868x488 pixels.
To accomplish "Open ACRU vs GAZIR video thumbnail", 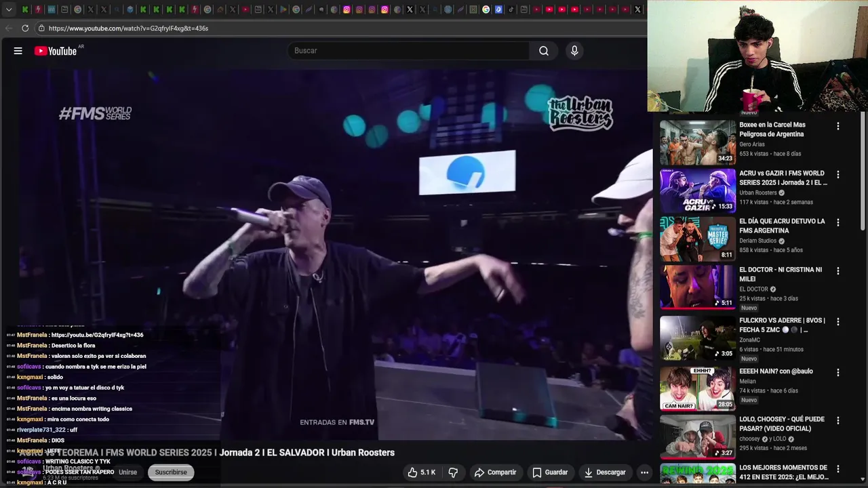I will pyautogui.click(x=698, y=190).
